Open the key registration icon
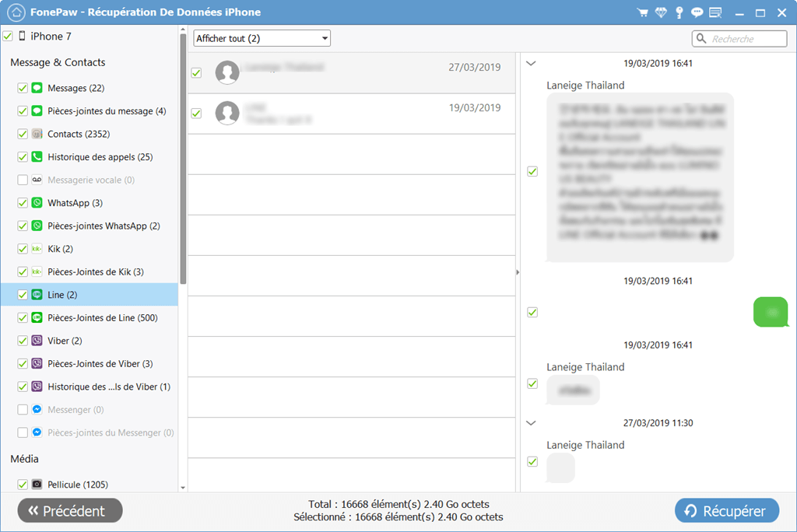Viewport: 797px width, 532px height. [x=679, y=12]
